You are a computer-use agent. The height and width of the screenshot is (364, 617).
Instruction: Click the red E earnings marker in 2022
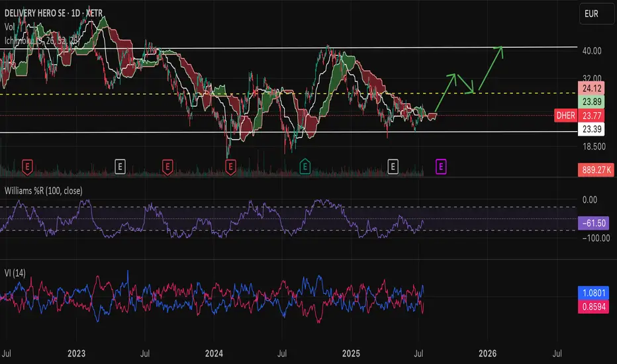[27, 167]
